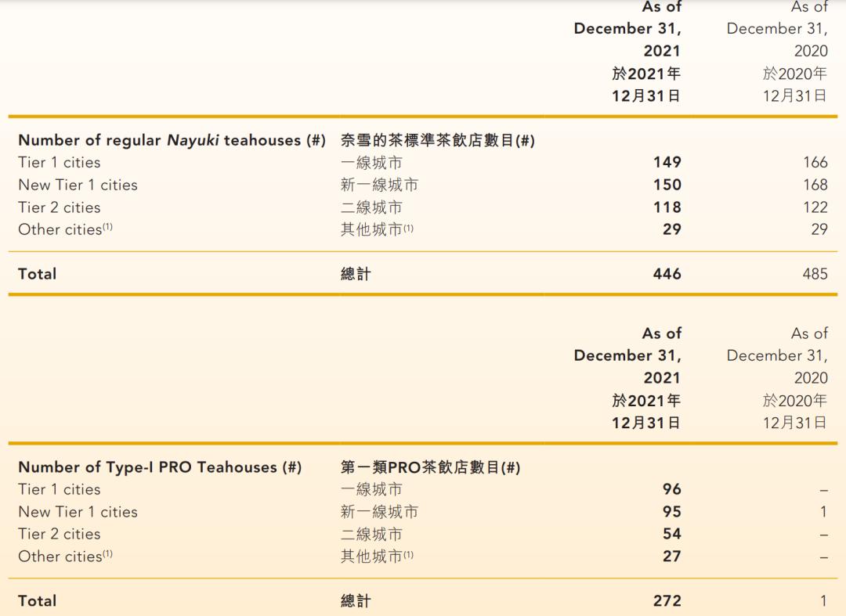Screen dimensions: 846x616
Task: Click 'Total' label in regular teahouses table
Action: click(38, 274)
